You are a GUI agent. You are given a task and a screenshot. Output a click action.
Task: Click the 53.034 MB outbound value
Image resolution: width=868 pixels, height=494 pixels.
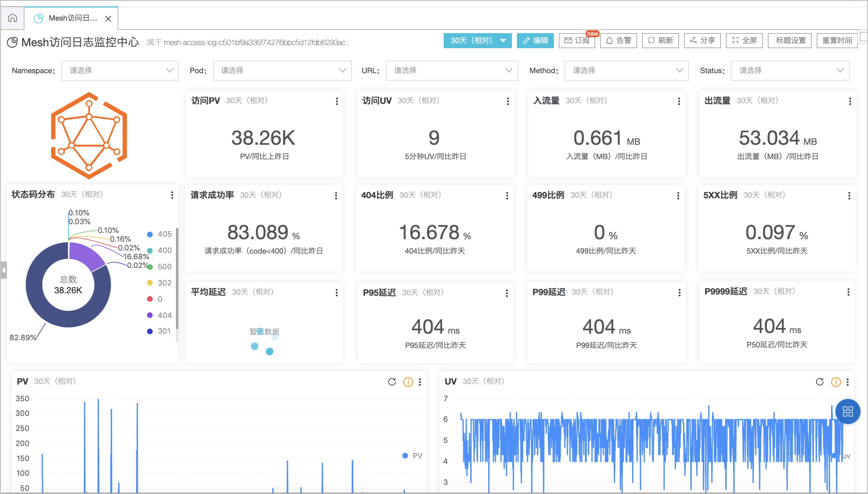tap(778, 138)
